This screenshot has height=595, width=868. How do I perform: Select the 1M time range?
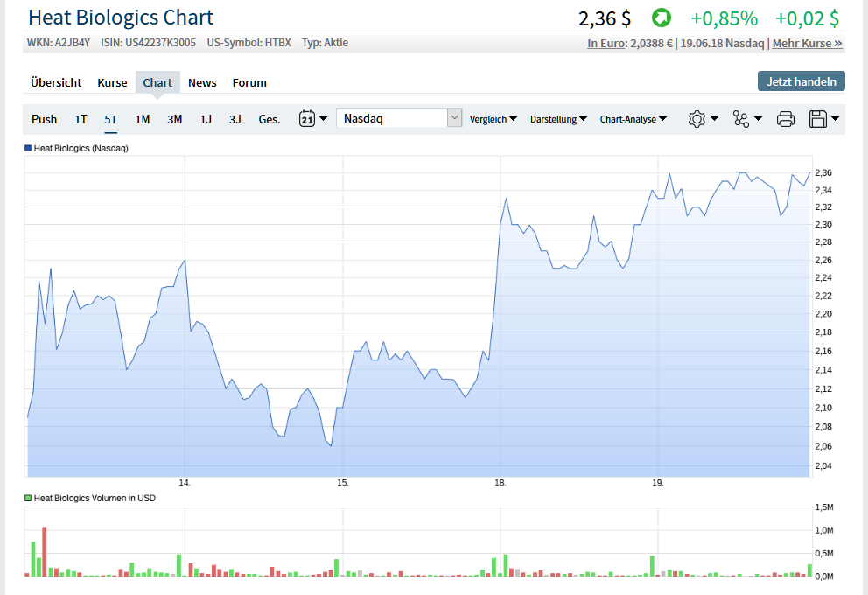tap(142, 119)
